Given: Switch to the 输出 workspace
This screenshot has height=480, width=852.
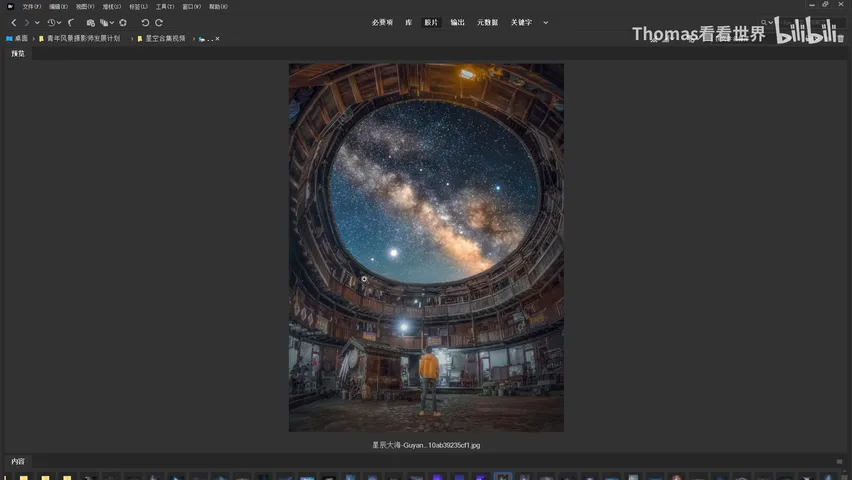Looking at the screenshot, I should coord(458,23).
